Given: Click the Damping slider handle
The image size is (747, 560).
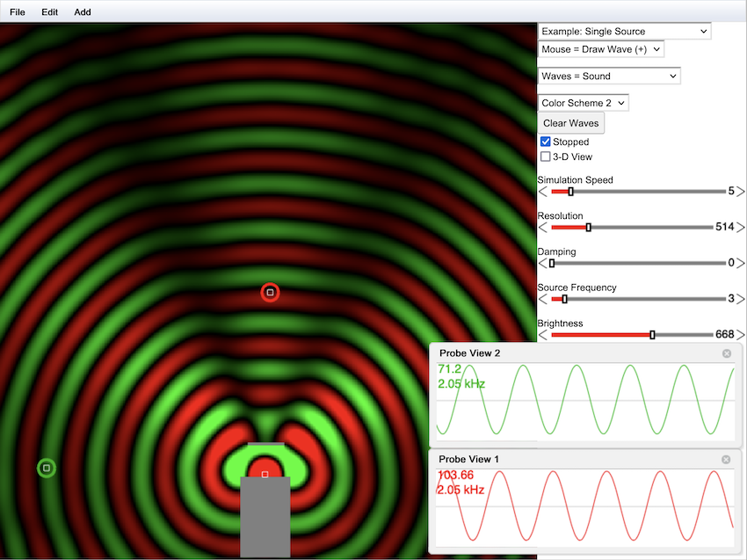Looking at the screenshot, I should (552, 263).
